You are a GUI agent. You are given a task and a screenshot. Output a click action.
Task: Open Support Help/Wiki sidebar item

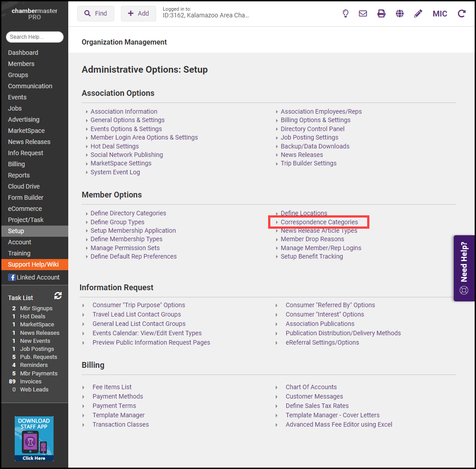point(33,264)
